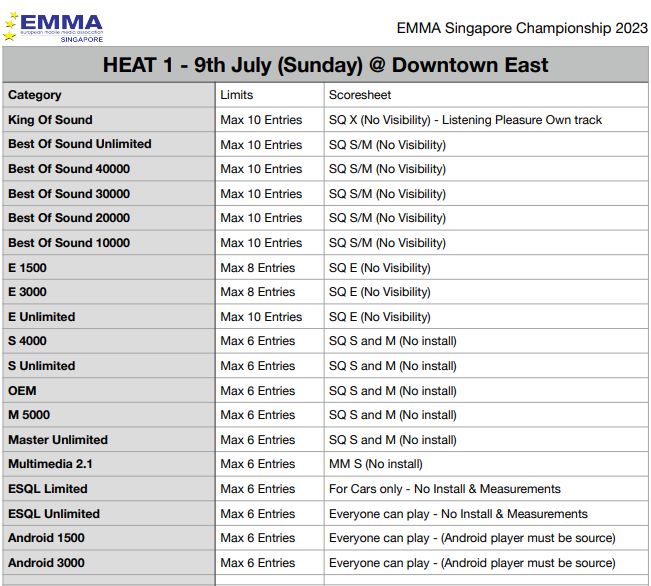Click the OEM category cell
This screenshot has height=586, width=651.
[x=22, y=390]
